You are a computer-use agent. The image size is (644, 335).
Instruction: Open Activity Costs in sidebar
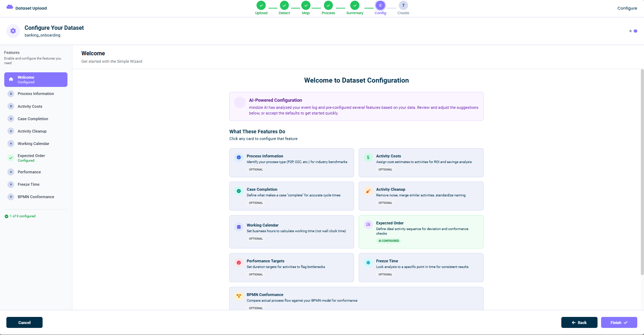pos(36,106)
